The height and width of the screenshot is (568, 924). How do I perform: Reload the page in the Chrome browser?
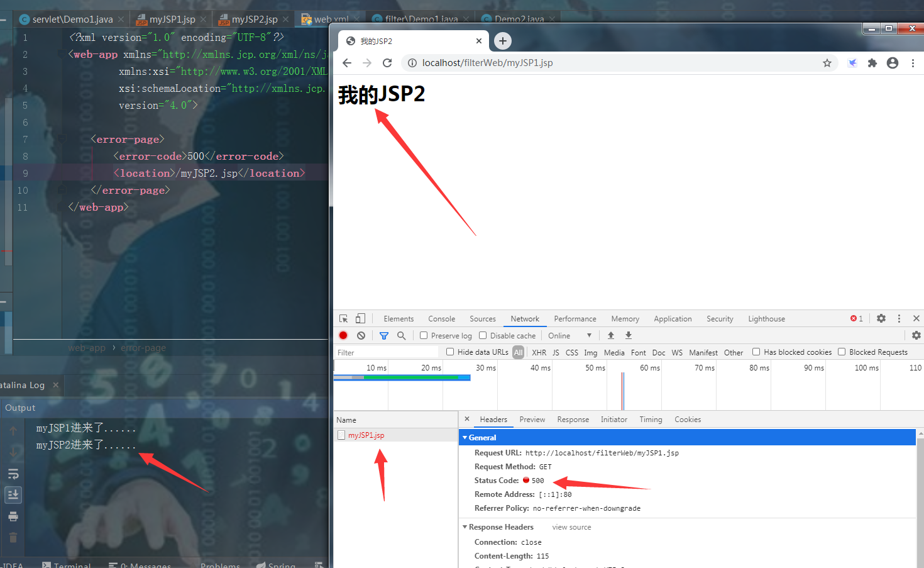[387, 63]
